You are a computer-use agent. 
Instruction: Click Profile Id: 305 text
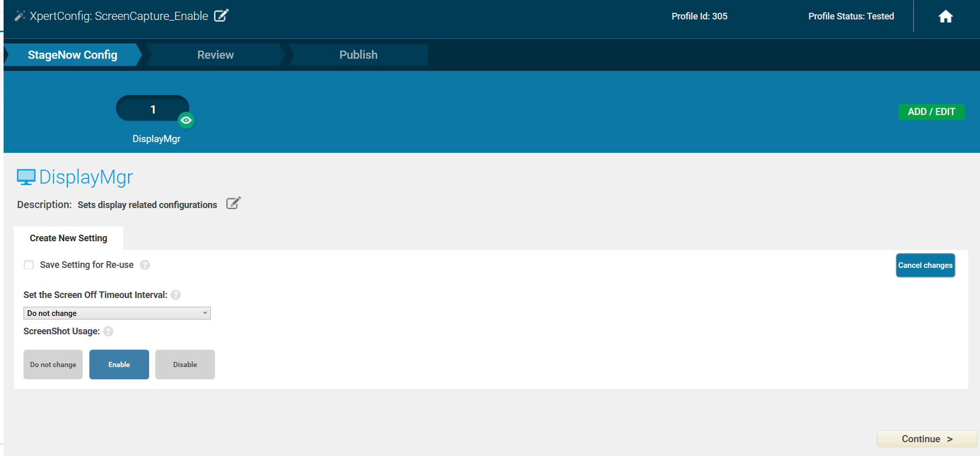(700, 16)
